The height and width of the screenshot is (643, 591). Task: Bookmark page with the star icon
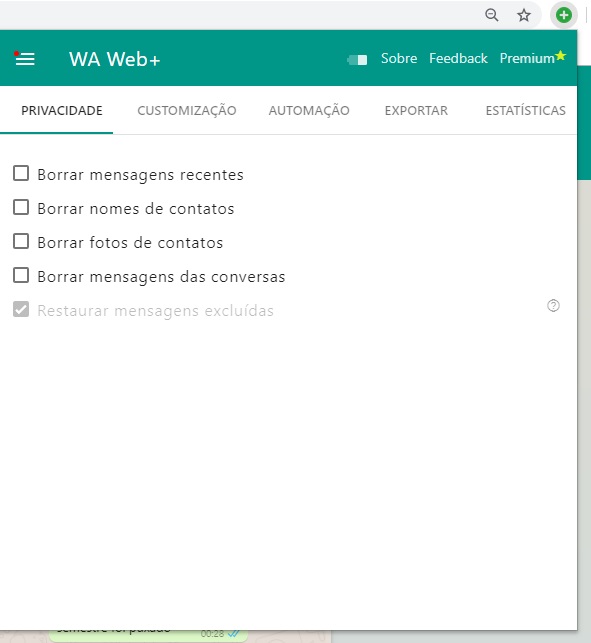click(524, 16)
